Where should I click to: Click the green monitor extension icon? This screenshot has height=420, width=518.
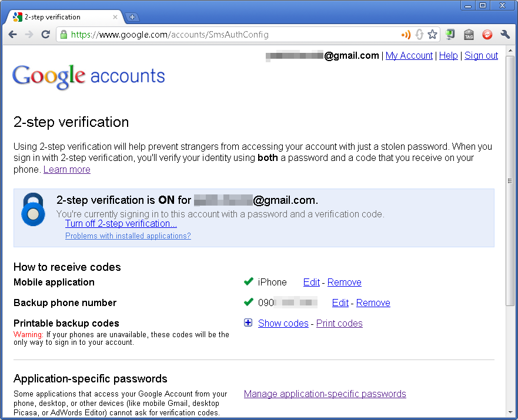point(450,34)
